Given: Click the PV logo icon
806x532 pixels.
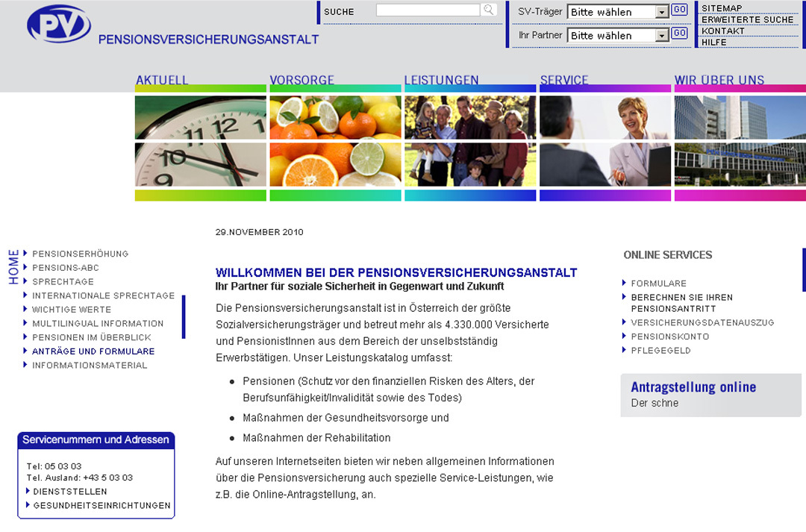Looking at the screenshot, I should pyautogui.click(x=58, y=25).
